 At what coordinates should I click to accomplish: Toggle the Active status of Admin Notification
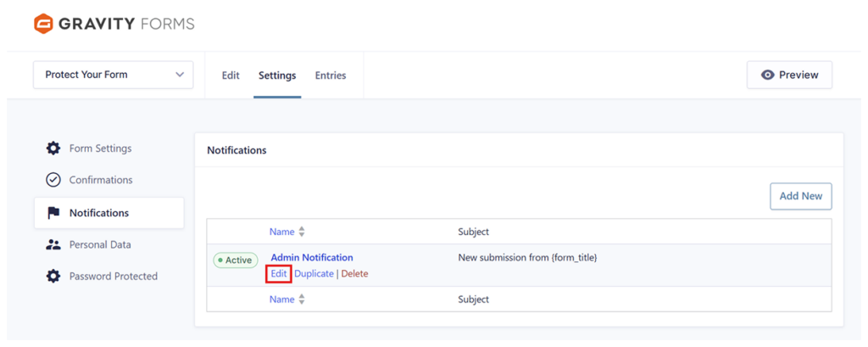click(x=236, y=260)
